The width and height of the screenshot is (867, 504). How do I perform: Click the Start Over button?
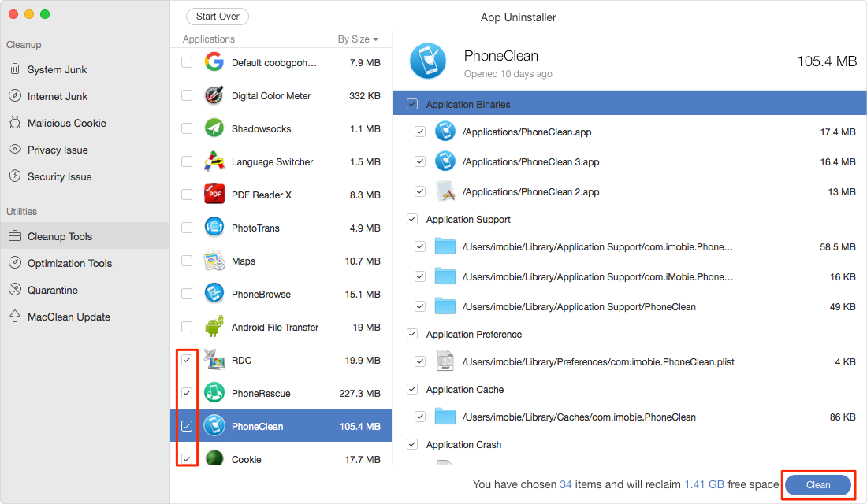pos(218,17)
